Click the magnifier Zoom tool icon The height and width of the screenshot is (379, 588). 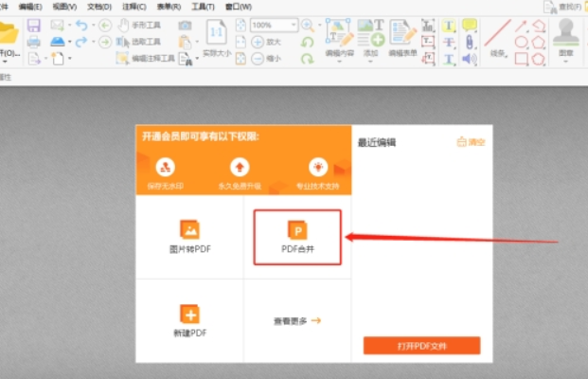click(308, 26)
